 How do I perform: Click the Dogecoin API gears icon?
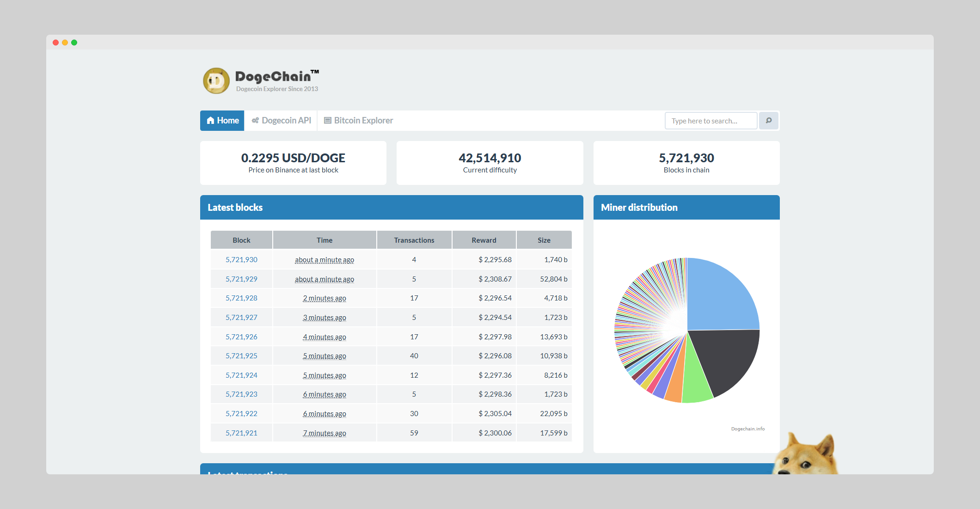[x=255, y=121]
